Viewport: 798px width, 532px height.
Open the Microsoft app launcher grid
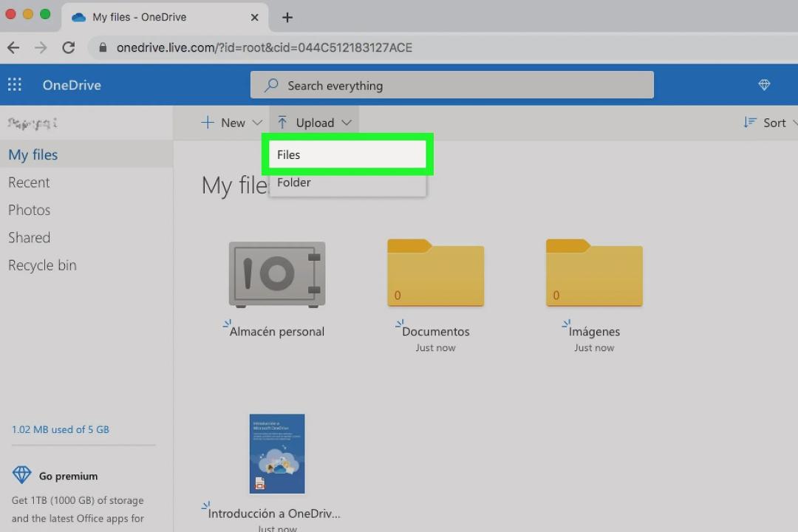click(x=14, y=84)
